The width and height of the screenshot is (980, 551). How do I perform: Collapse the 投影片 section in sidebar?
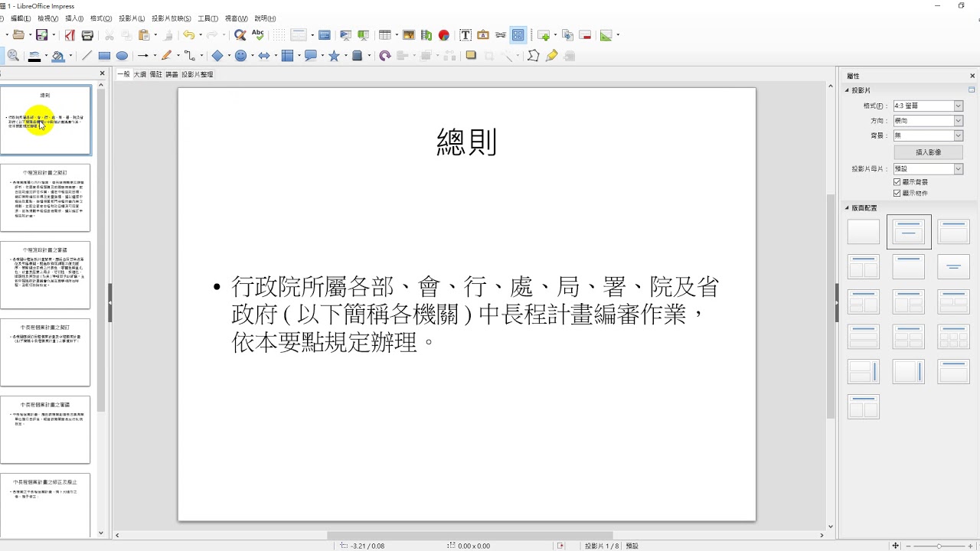click(x=848, y=90)
